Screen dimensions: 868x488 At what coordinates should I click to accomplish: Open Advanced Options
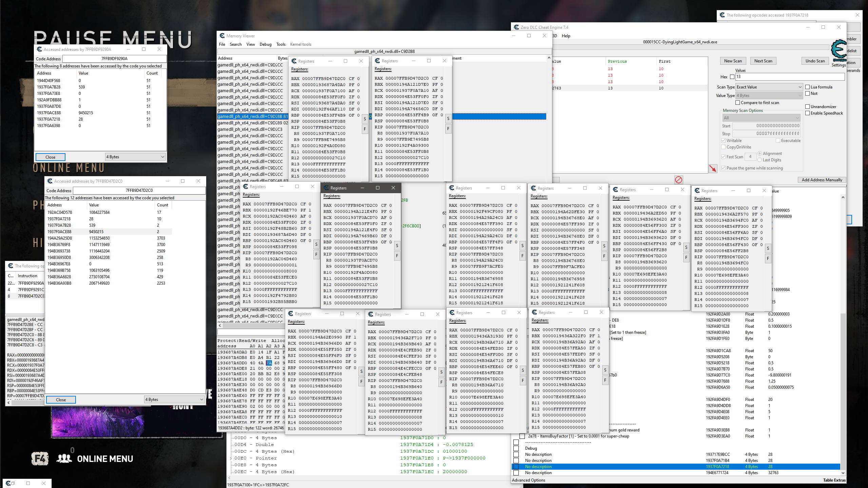pyautogui.click(x=528, y=480)
